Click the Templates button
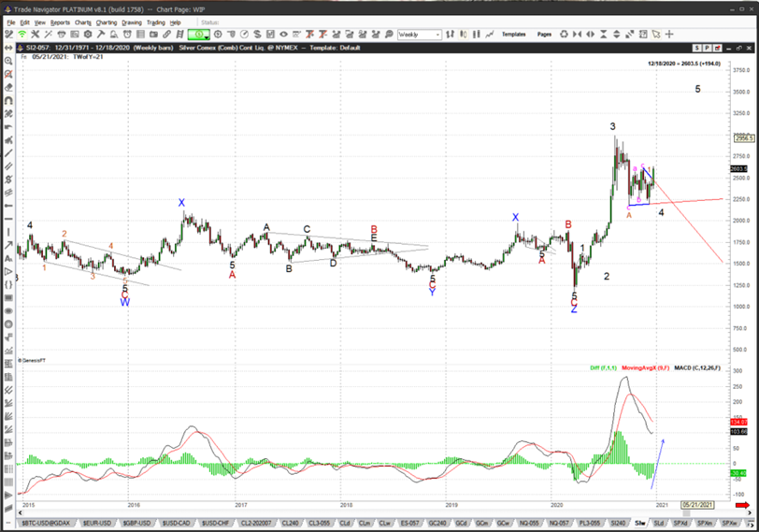The width and height of the screenshot is (759, 532). point(513,35)
